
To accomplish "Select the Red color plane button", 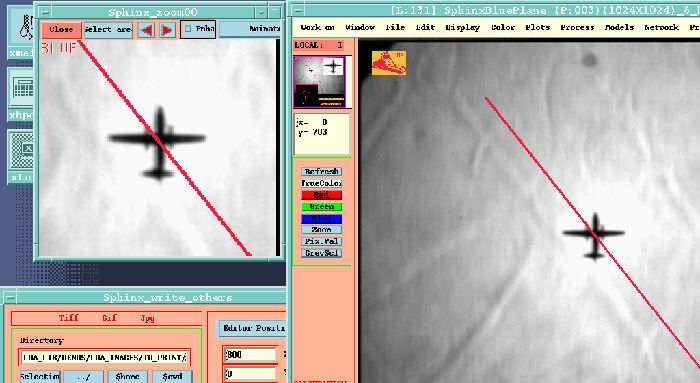I will point(321,195).
